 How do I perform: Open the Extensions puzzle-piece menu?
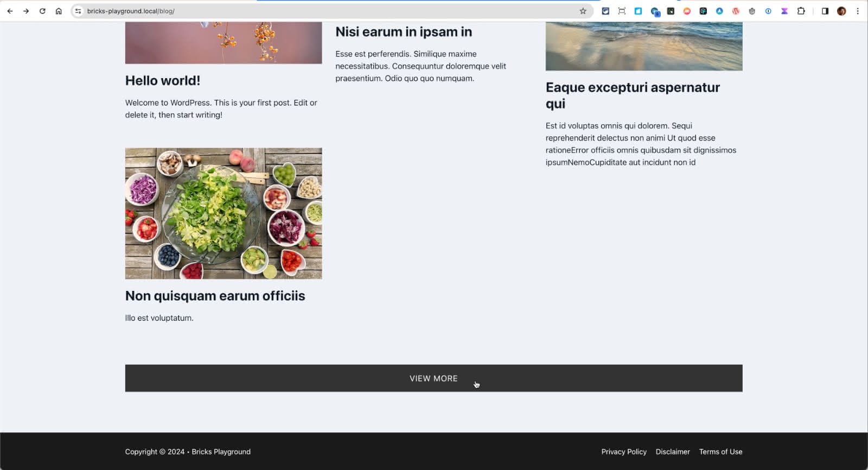point(801,11)
